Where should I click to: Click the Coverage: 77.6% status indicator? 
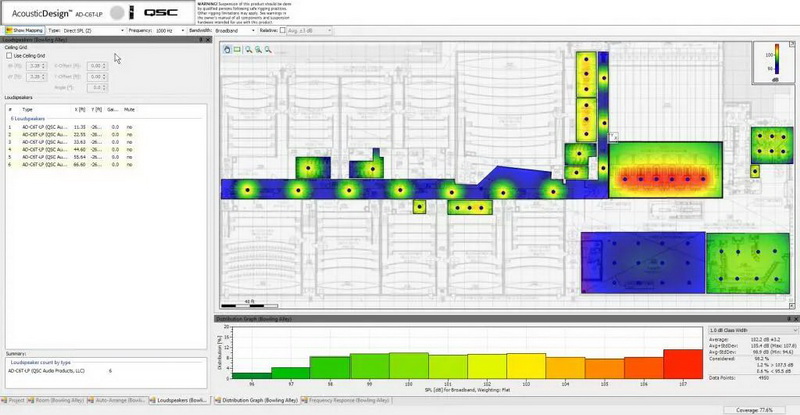pyautogui.click(x=754, y=410)
